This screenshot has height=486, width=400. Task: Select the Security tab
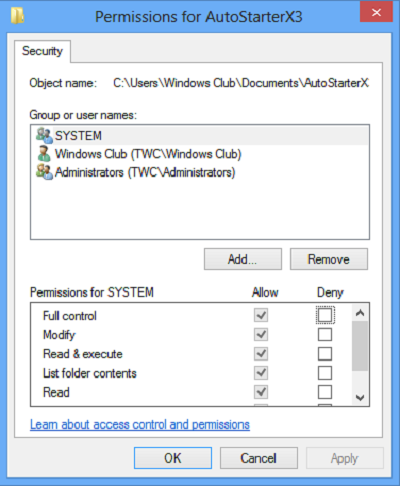[42, 51]
